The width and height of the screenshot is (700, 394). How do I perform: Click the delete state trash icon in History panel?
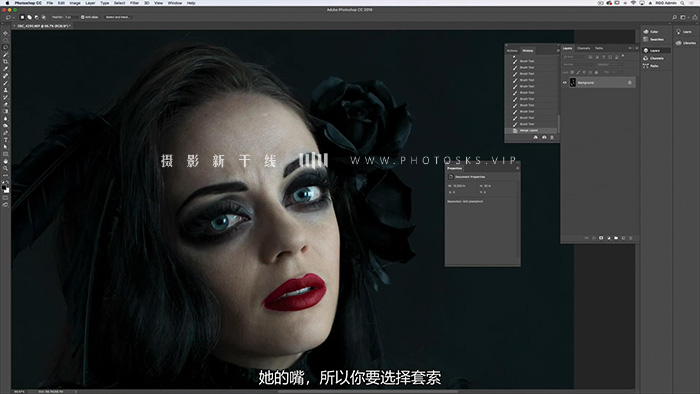point(552,137)
